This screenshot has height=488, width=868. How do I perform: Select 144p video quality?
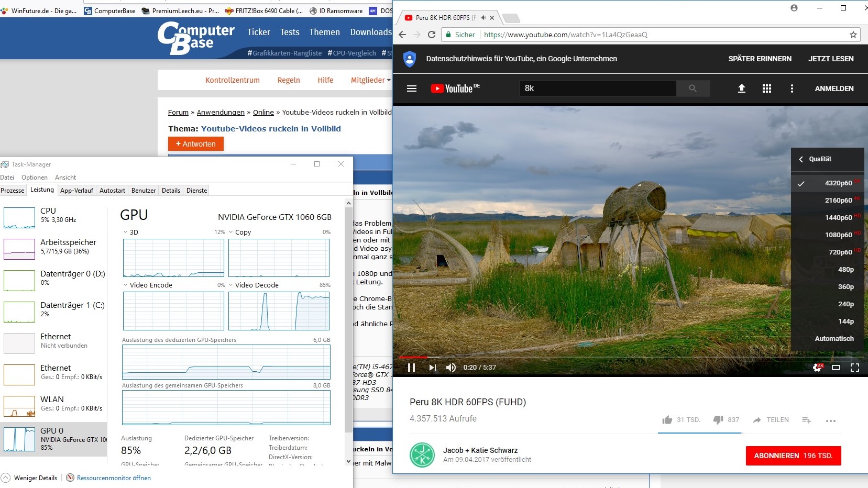(x=828, y=321)
